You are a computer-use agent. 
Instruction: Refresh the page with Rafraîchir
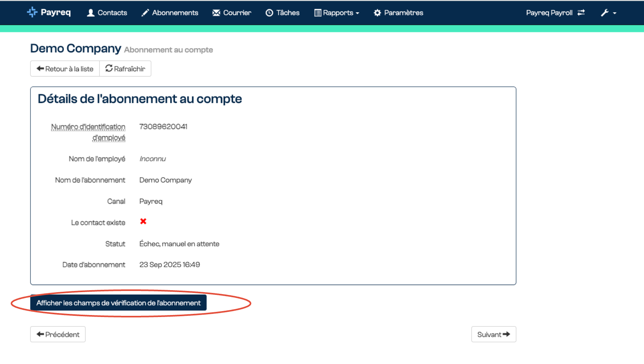(125, 69)
